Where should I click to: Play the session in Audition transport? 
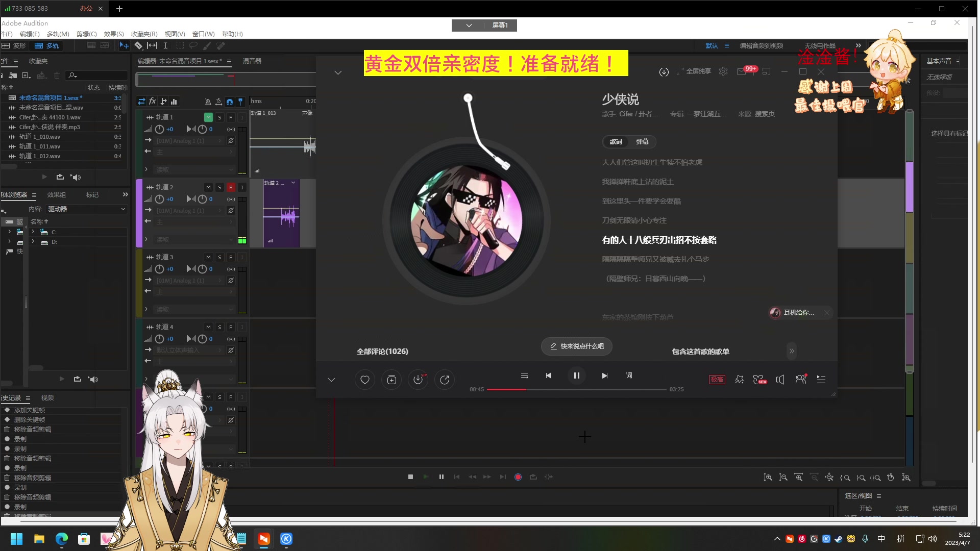426,477
